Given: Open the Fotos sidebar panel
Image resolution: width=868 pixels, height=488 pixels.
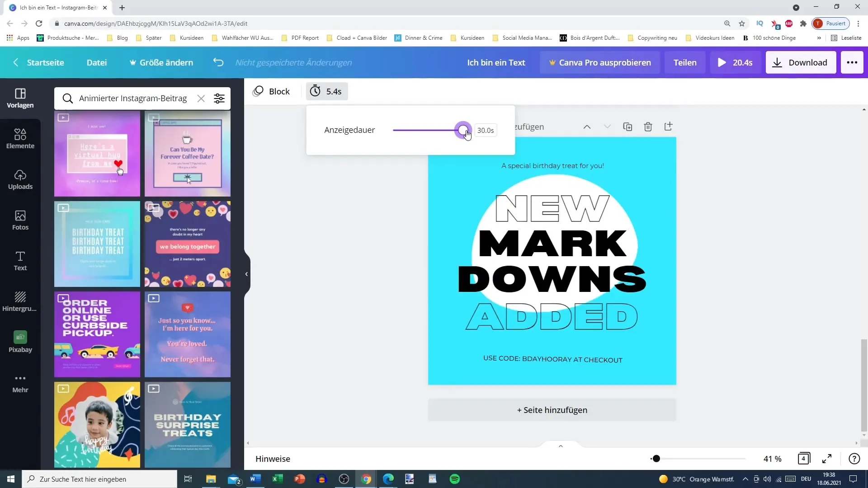Looking at the screenshot, I should (x=20, y=221).
